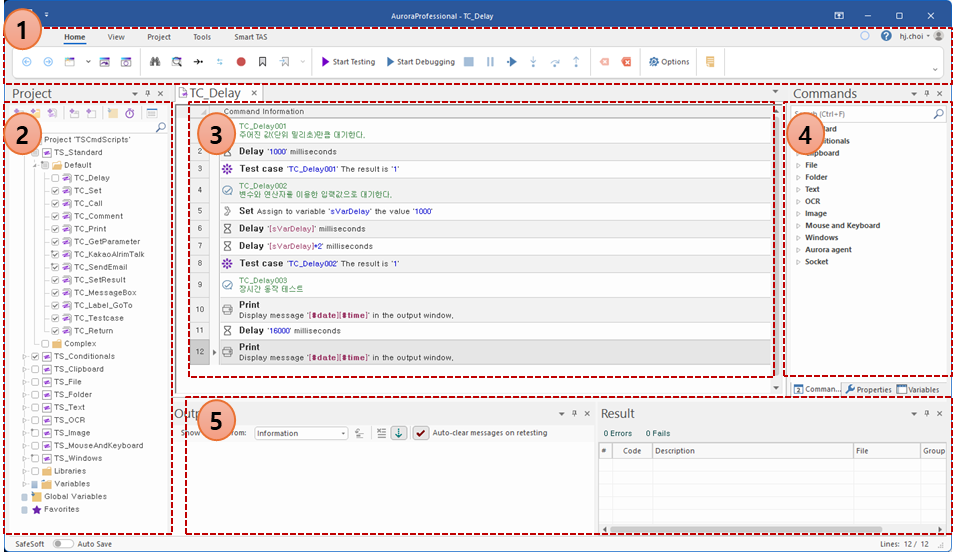Expand the Mouse and Keyboard command category
953x552 pixels.
coord(798,226)
